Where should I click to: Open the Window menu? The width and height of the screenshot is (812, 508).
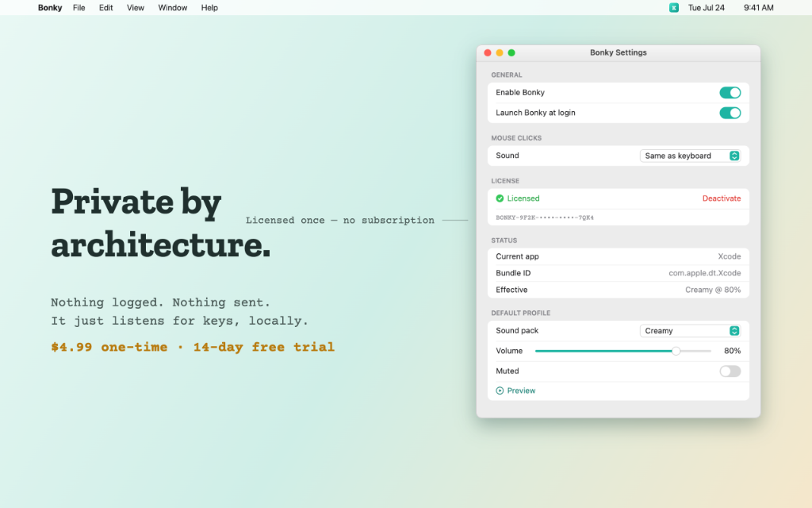coord(172,8)
